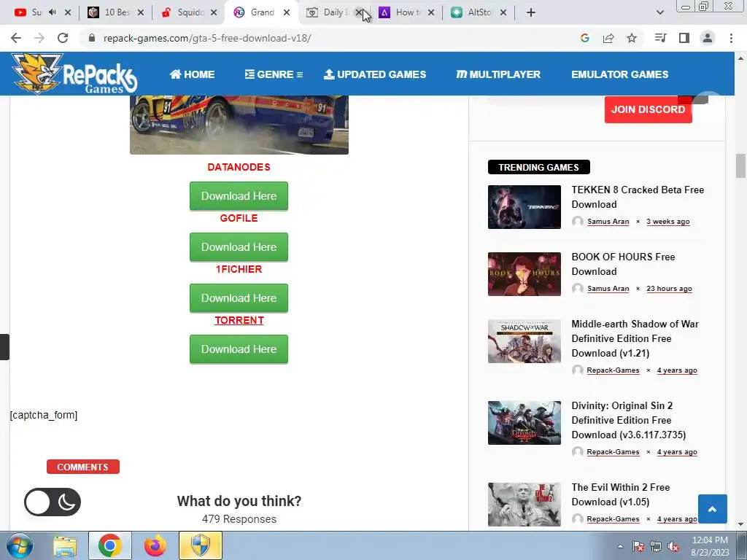Click the COMMENTS label

[x=83, y=467]
